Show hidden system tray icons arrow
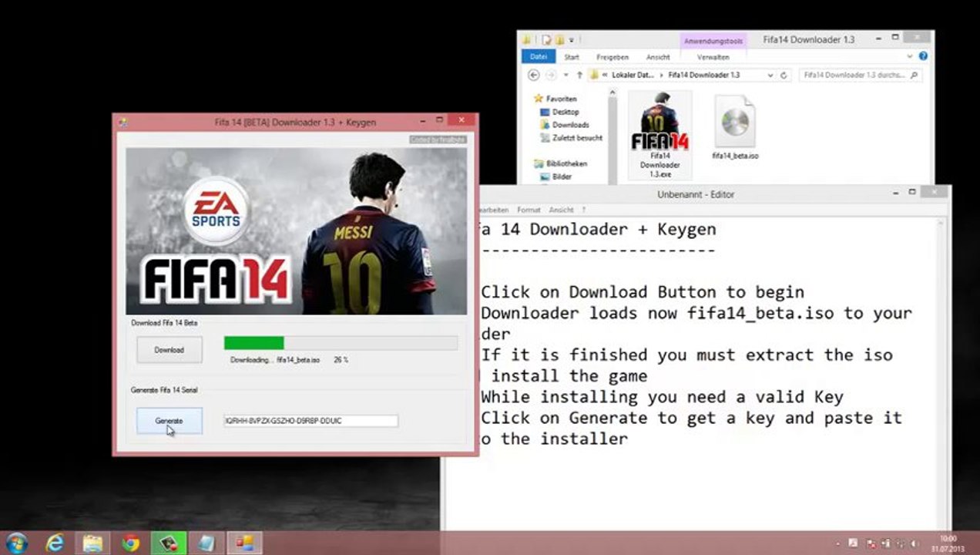The image size is (980, 555). pos(839,543)
